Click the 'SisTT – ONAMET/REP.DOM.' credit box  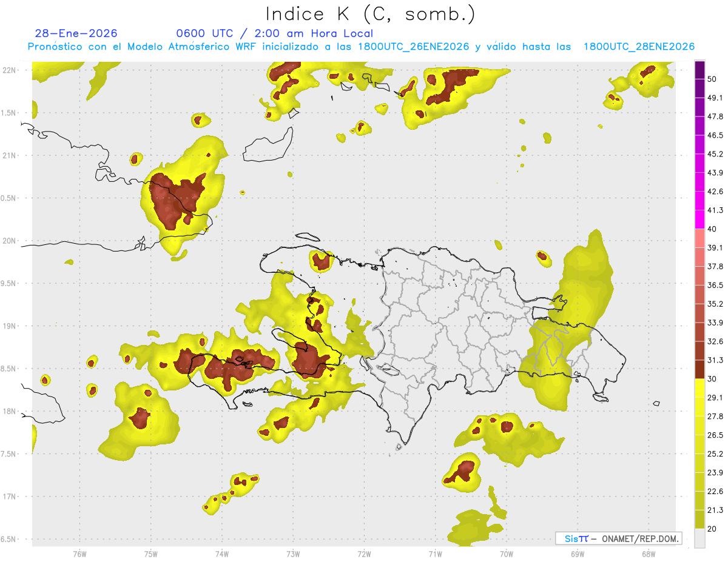click(618, 538)
